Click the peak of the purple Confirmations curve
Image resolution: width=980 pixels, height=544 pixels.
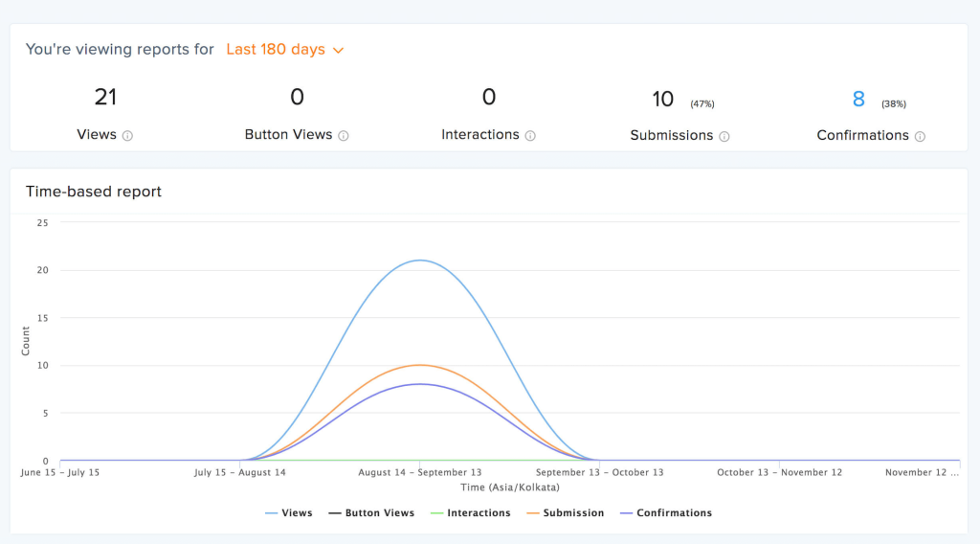pyautogui.click(x=420, y=384)
